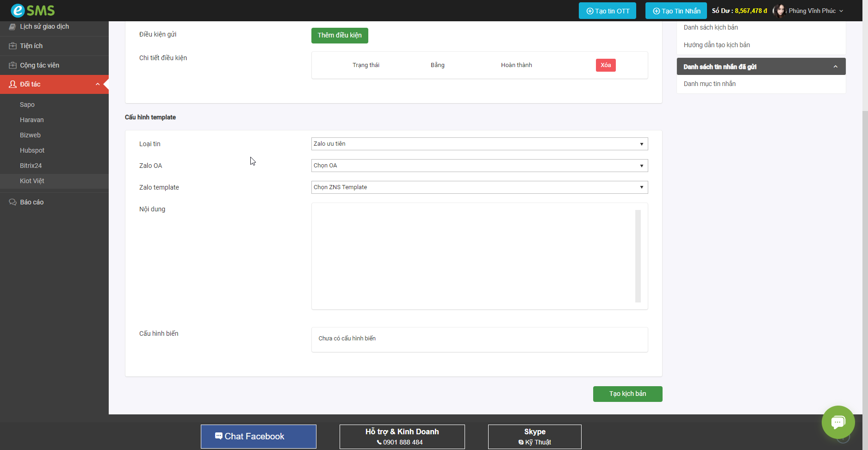Select Haravan partner menu item
Viewport: 868px width, 450px height.
pyautogui.click(x=31, y=120)
